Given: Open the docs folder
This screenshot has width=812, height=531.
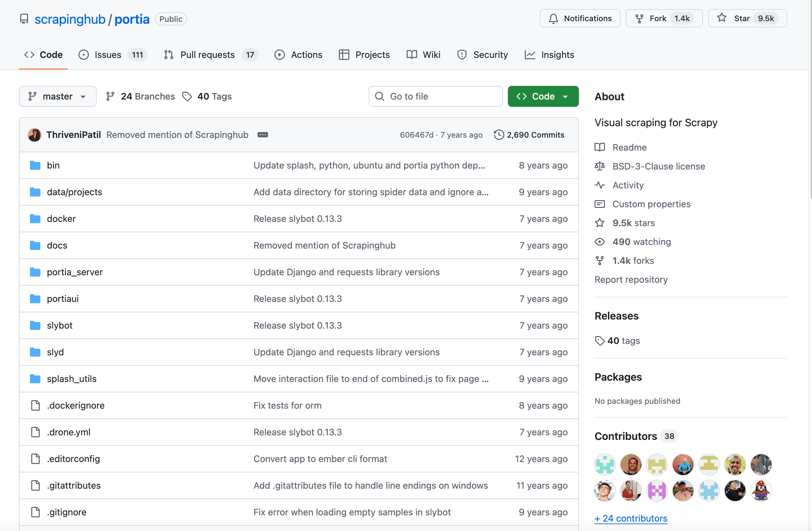Looking at the screenshot, I should coord(57,245).
